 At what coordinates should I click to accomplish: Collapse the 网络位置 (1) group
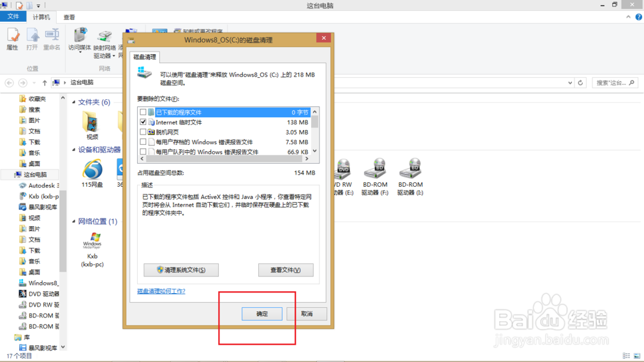(74, 222)
